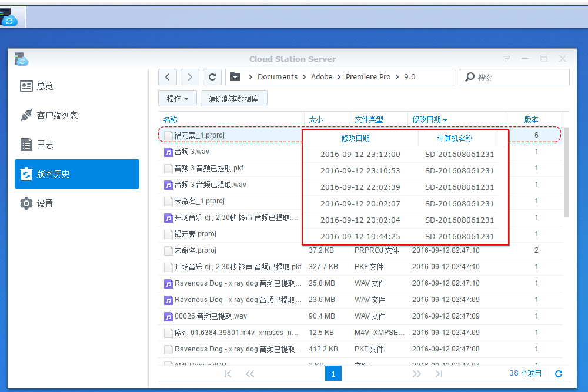Image resolution: width=588 pixels, height=392 pixels.
Task: Click the back navigation arrow
Action: click(x=168, y=77)
